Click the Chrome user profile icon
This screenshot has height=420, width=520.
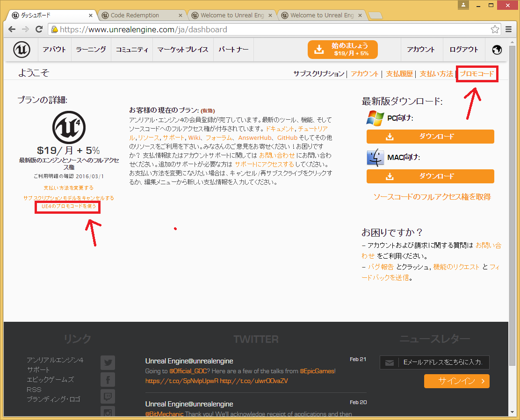[463, 5]
